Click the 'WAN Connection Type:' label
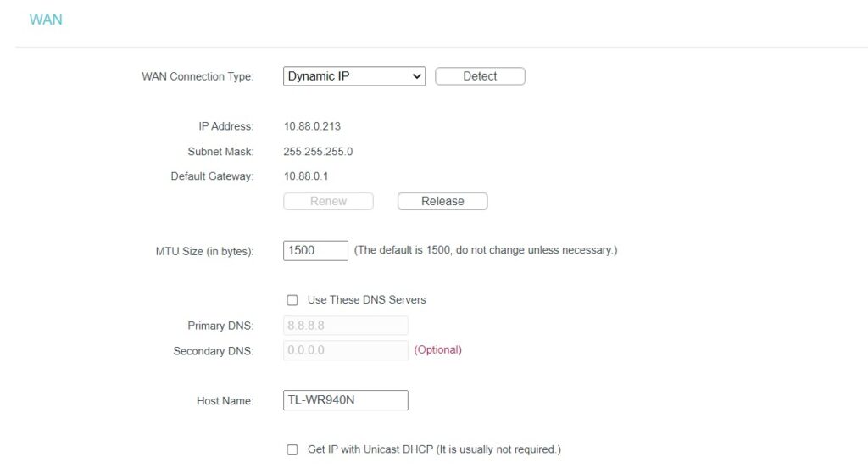 pos(197,76)
